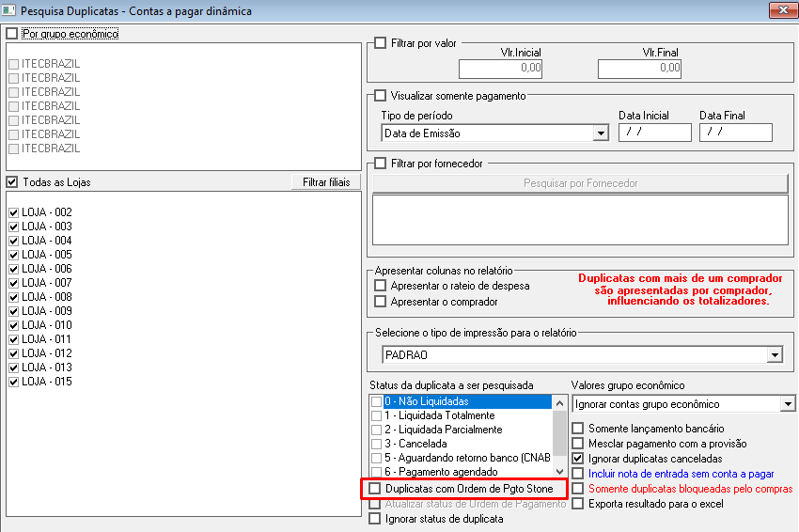Viewport: 799px width, 532px height.
Task: Uncheck LOJA - 006
Action: [14, 269]
